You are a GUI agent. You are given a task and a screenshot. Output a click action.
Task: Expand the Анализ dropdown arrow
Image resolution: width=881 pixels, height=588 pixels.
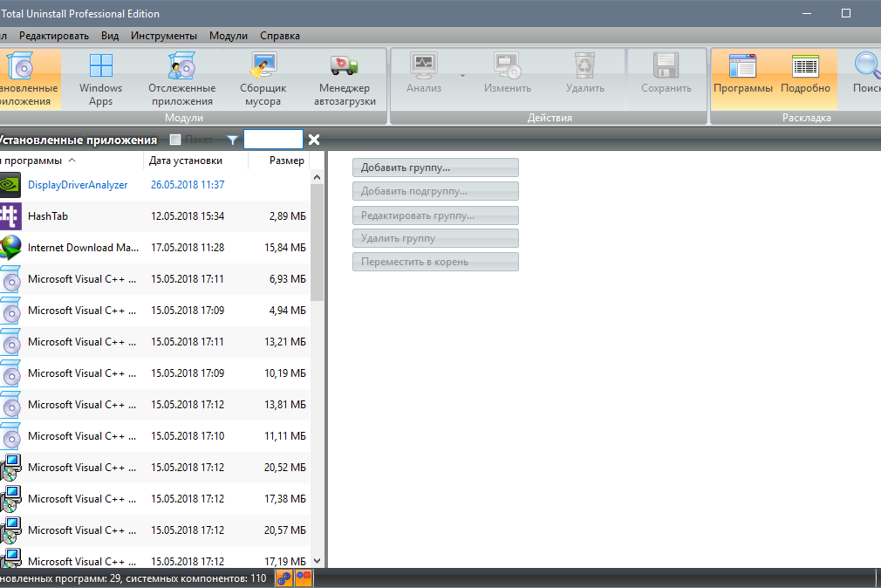(462, 75)
